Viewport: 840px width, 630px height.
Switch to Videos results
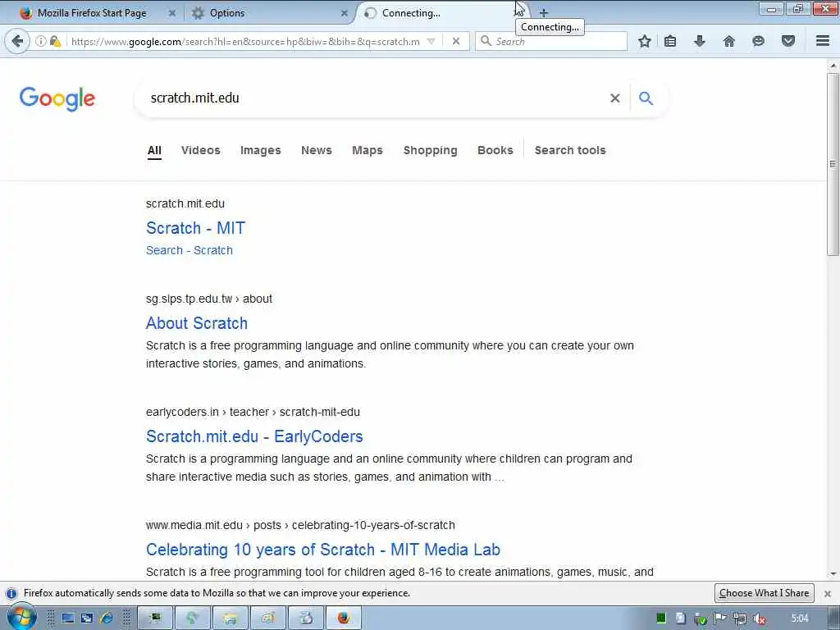[200, 151]
